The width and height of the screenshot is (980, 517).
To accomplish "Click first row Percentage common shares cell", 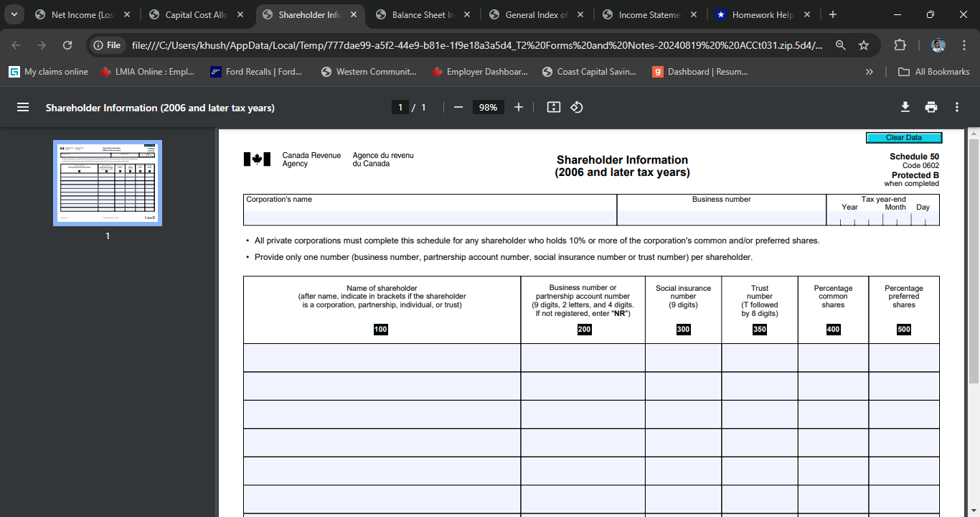I will [833, 358].
